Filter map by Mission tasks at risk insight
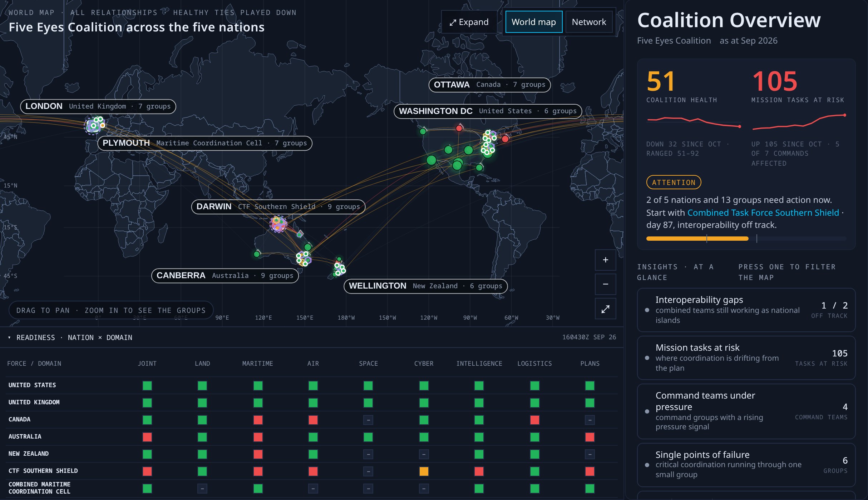Screen dimensions: 868x500 [x=746, y=357]
